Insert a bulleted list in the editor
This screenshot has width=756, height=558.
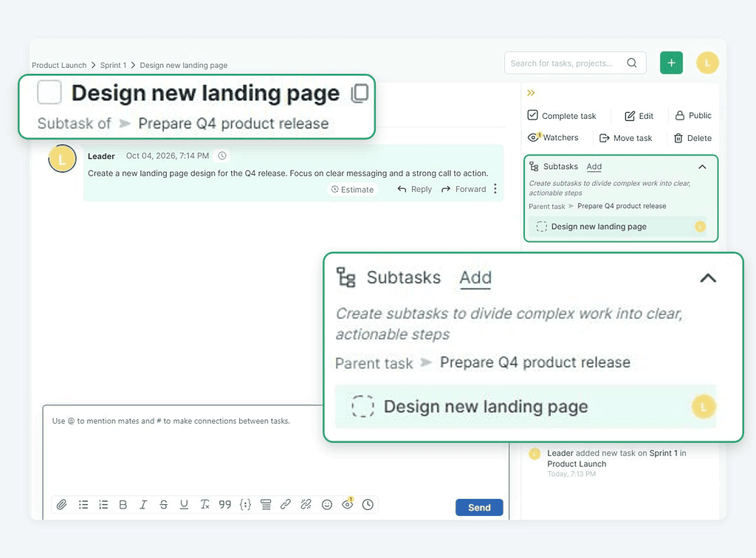click(x=83, y=505)
